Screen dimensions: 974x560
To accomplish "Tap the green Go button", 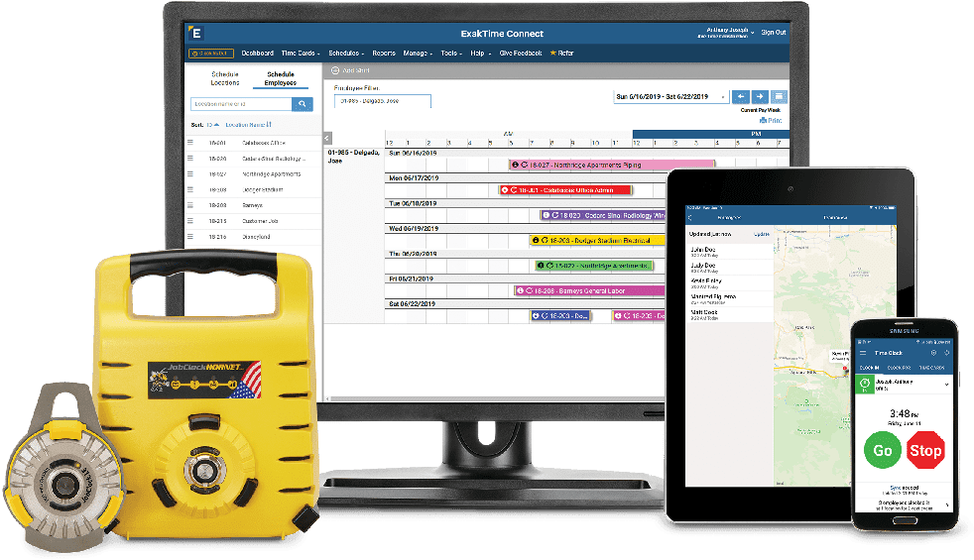I will pos(882,451).
